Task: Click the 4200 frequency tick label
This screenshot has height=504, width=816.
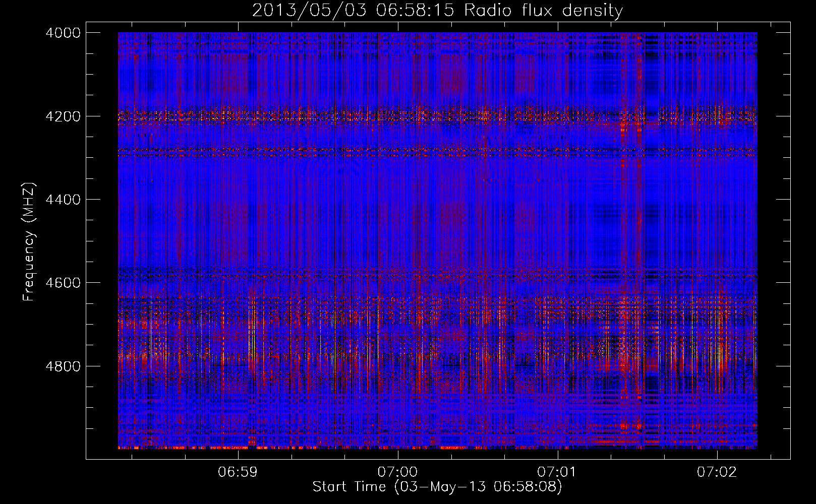Action: click(x=63, y=116)
